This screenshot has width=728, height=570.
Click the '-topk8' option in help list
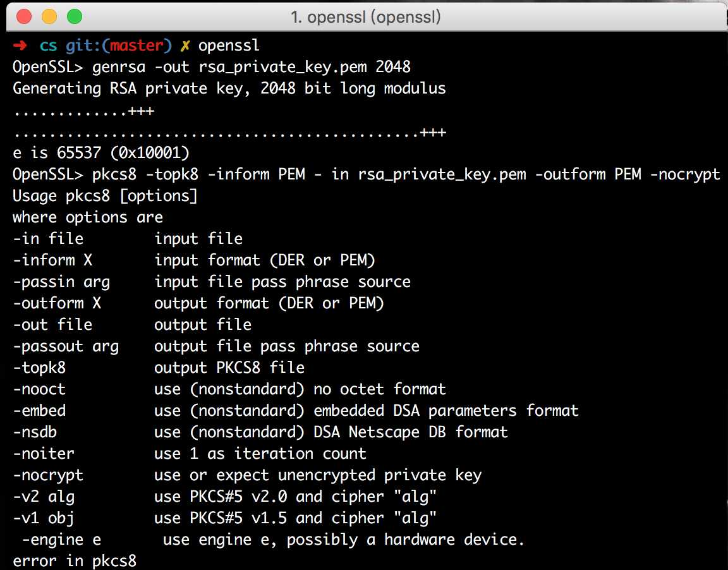(39, 368)
